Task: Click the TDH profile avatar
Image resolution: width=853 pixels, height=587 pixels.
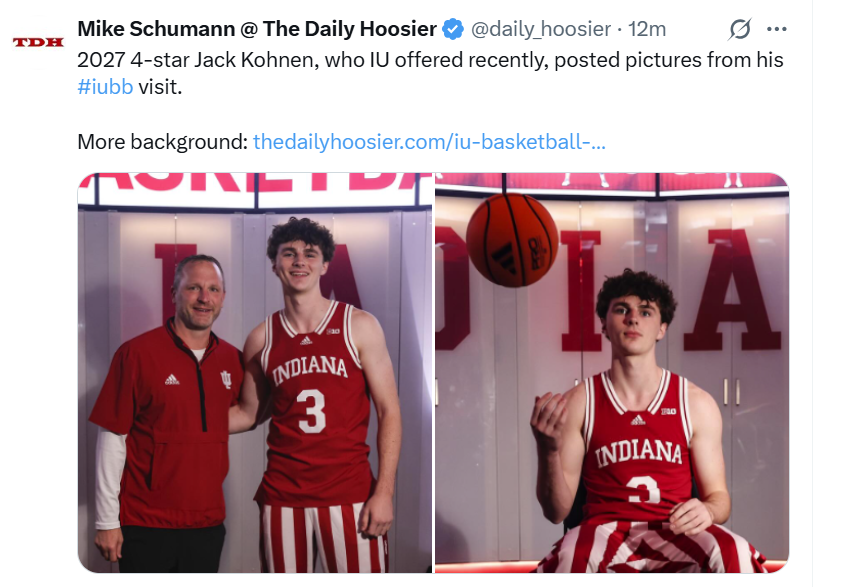Action: pyautogui.click(x=37, y=42)
